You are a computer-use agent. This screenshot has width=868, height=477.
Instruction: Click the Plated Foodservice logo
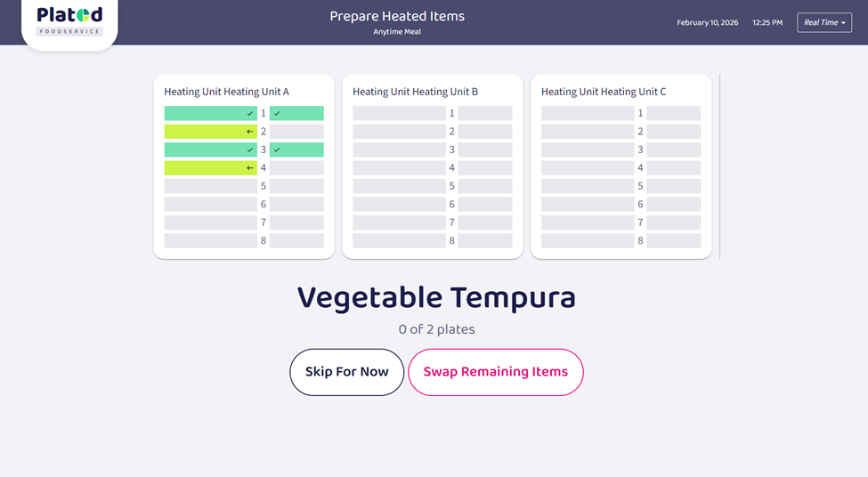point(69,22)
